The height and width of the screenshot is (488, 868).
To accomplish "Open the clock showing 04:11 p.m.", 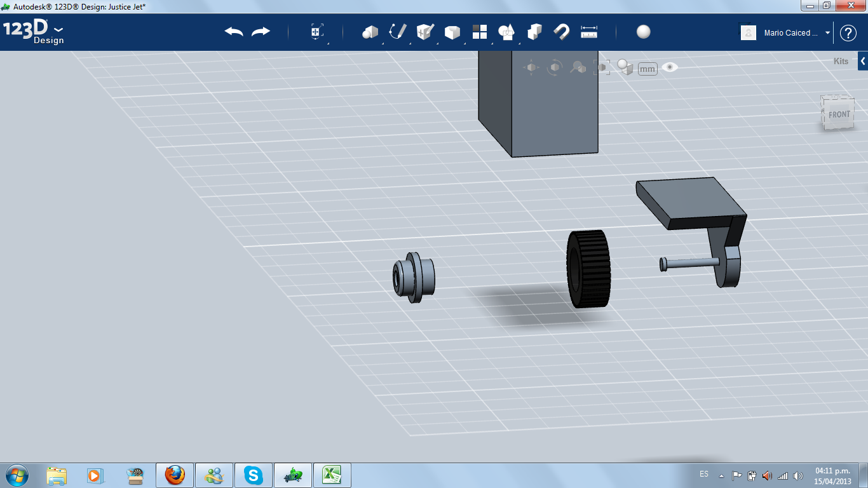I will pyautogui.click(x=833, y=475).
